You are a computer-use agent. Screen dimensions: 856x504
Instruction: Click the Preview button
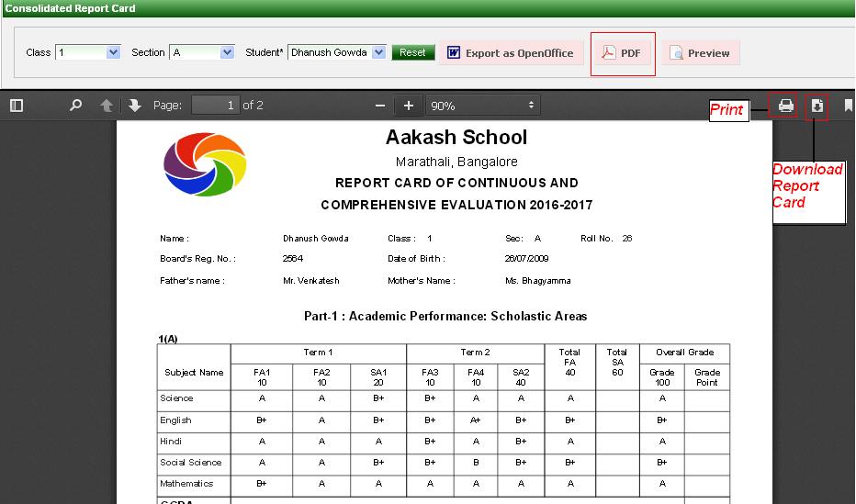pyautogui.click(x=700, y=53)
